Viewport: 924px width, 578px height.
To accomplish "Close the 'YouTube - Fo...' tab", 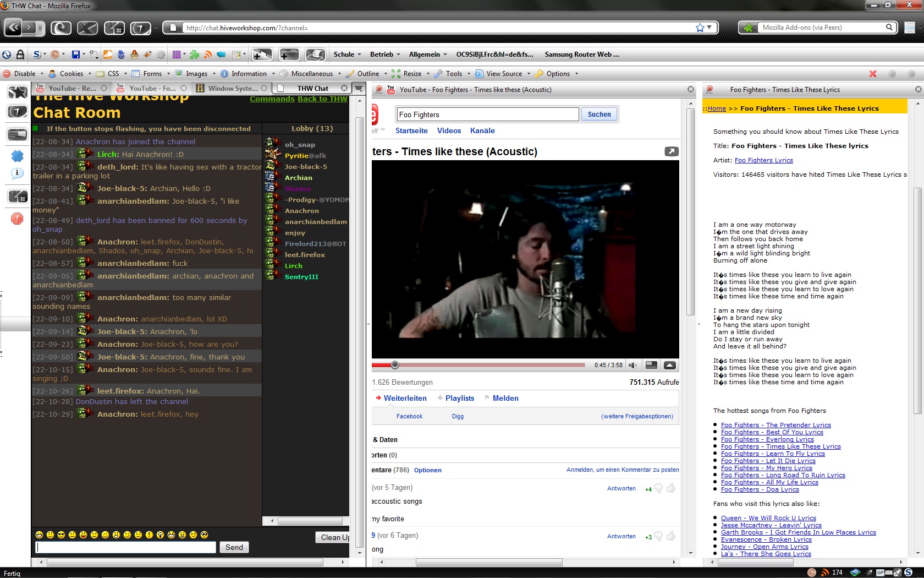I will pyautogui.click(x=184, y=88).
